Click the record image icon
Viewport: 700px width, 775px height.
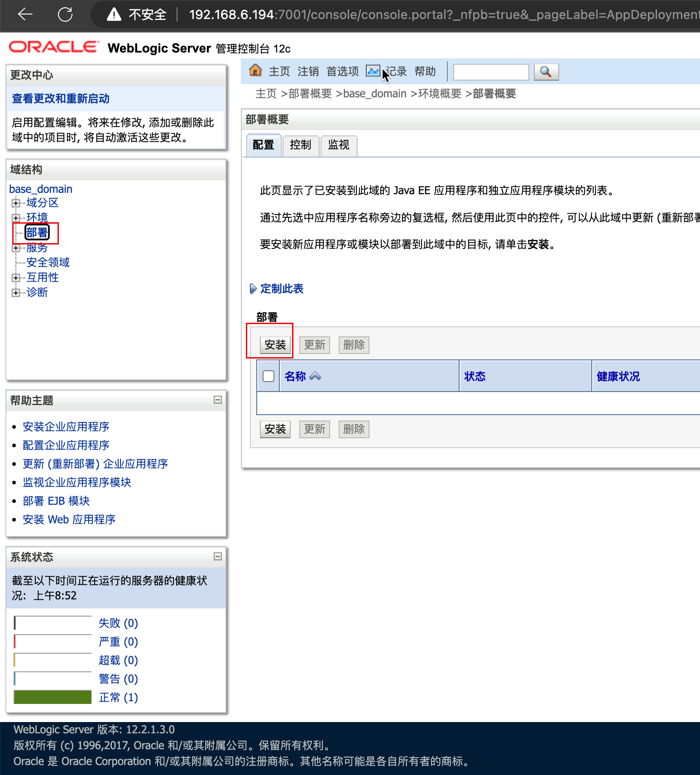373,71
